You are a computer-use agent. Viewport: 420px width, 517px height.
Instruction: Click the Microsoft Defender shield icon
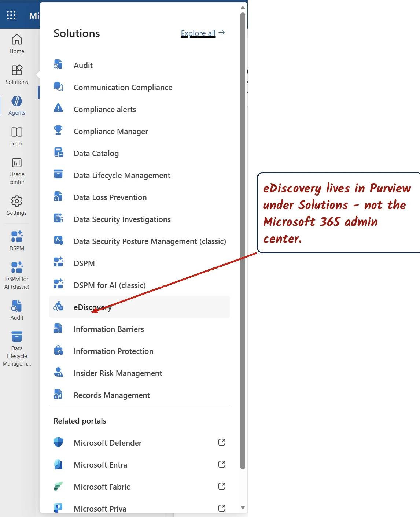tap(58, 442)
